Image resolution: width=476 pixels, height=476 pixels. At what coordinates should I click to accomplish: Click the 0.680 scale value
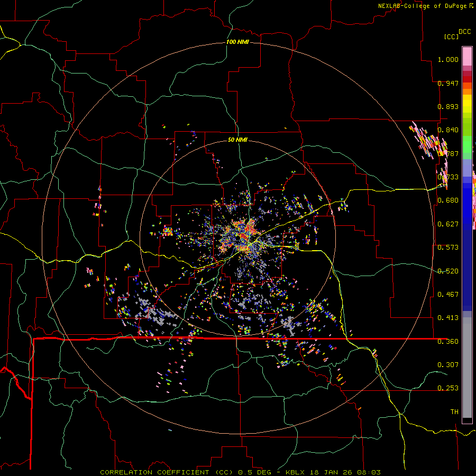click(448, 200)
